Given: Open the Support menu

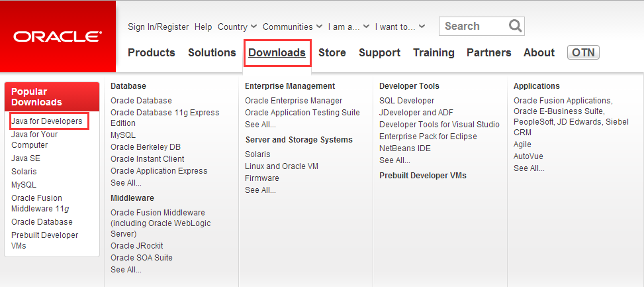Looking at the screenshot, I should [x=379, y=52].
